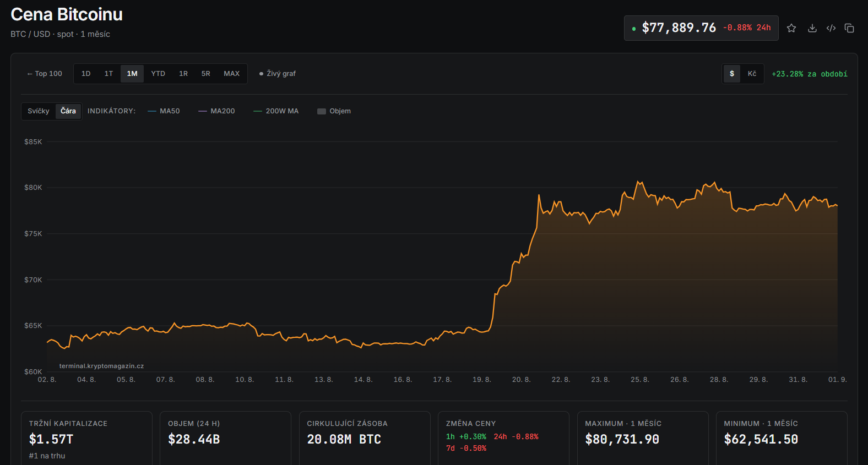Select the 1M time range
868x465 pixels.
click(x=132, y=74)
